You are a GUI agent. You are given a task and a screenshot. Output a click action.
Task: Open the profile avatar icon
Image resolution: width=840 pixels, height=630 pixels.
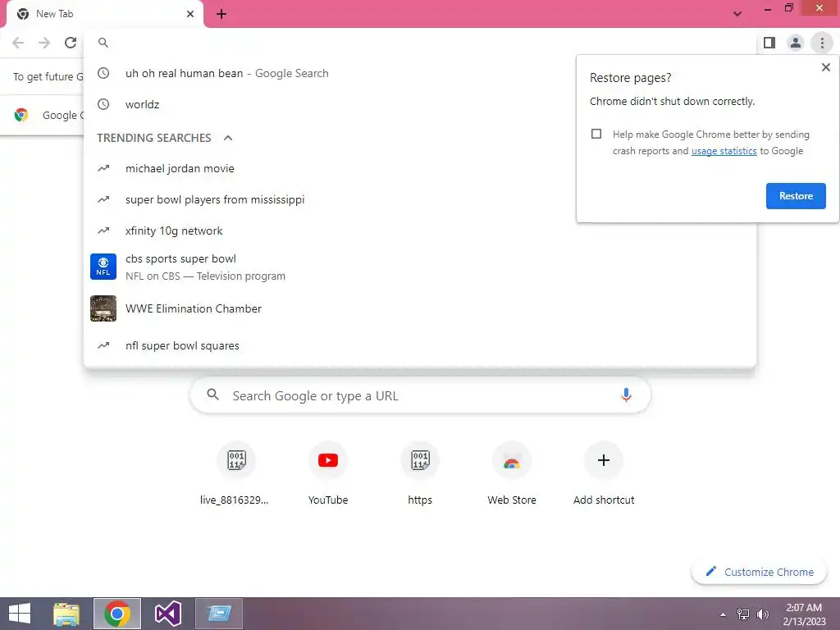(796, 43)
